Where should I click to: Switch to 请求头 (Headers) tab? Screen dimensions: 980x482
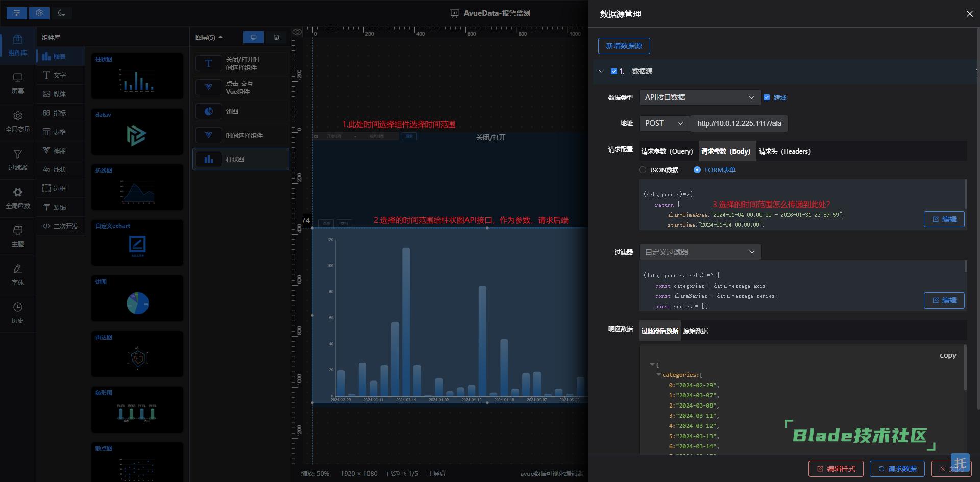(785, 151)
